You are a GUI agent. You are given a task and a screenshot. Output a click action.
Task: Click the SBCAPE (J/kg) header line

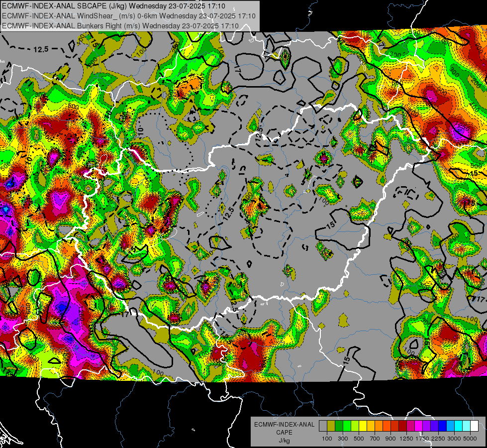click(114, 6)
